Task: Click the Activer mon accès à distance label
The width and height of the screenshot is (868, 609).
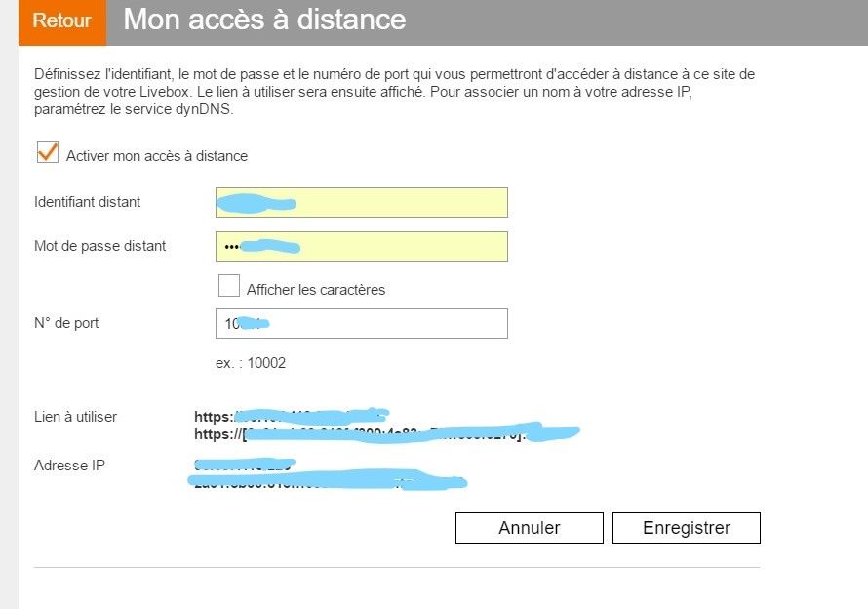Action: tap(157, 155)
